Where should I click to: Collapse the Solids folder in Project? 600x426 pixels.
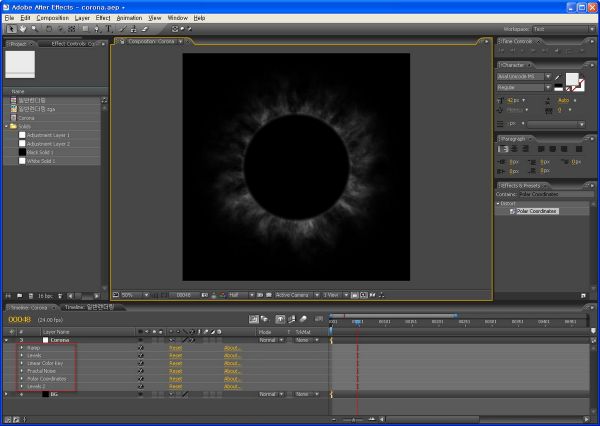[x=7, y=126]
